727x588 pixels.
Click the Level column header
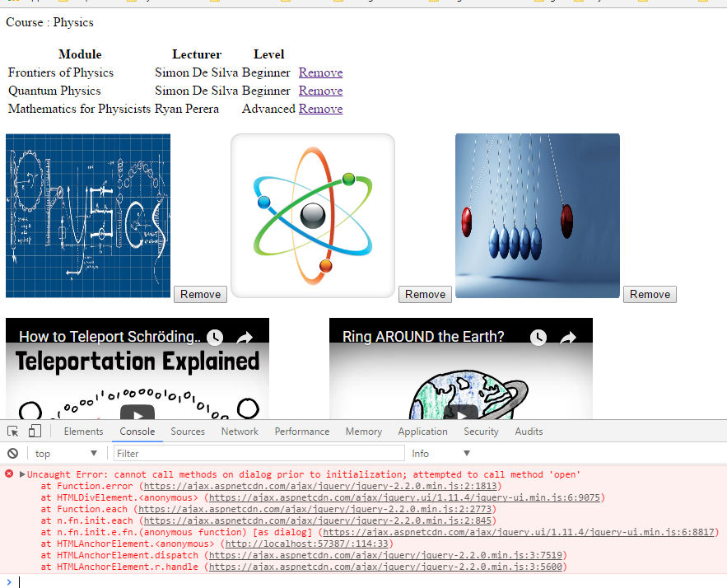coord(269,54)
